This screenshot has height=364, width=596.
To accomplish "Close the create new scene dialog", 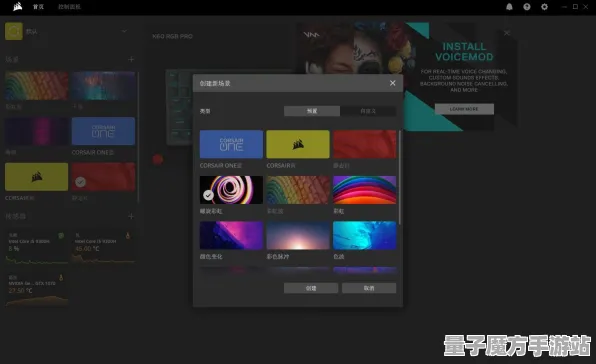I will coord(393,83).
